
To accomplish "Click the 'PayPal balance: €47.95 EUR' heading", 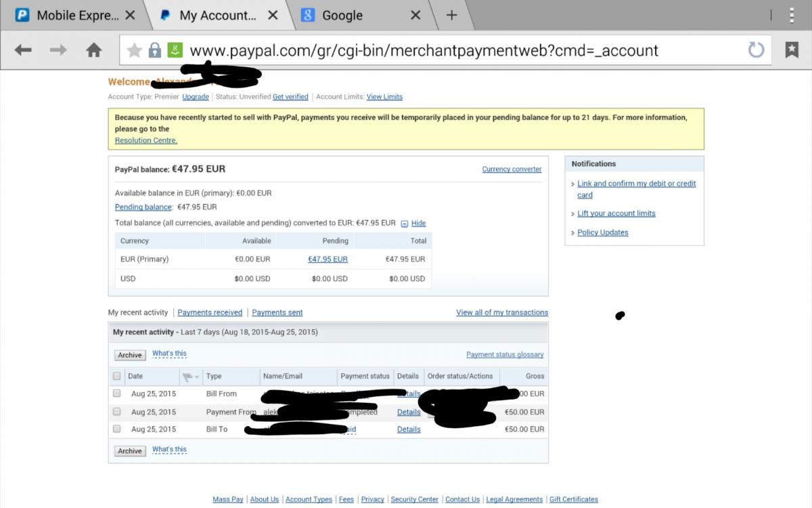I will pyautogui.click(x=170, y=169).
